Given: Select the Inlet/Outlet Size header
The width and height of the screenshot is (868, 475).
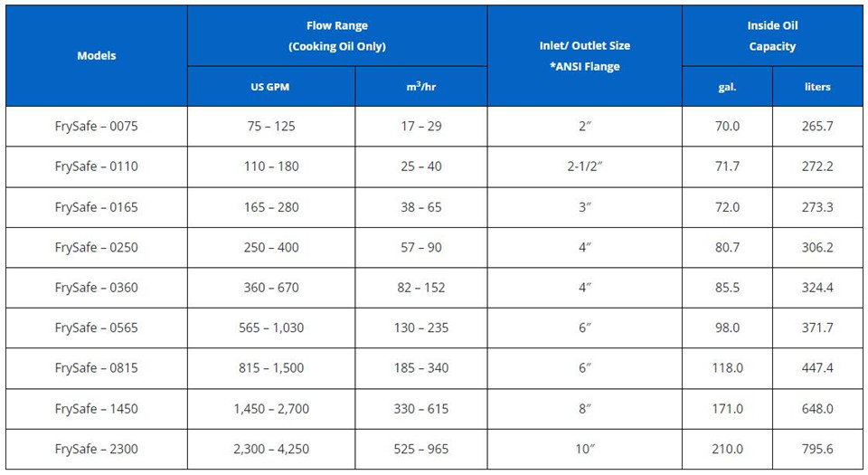Looking at the screenshot, I should click(x=585, y=56).
